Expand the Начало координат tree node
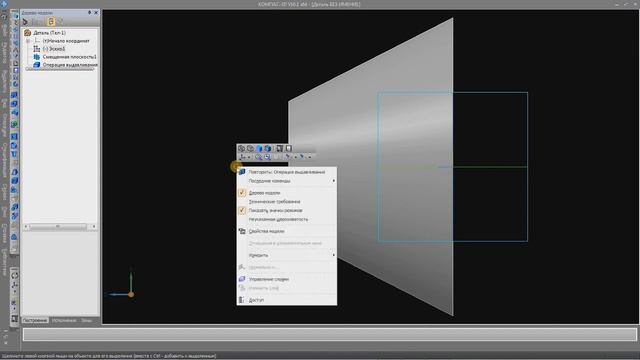This screenshot has width=640, height=360. (x=28, y=41)
